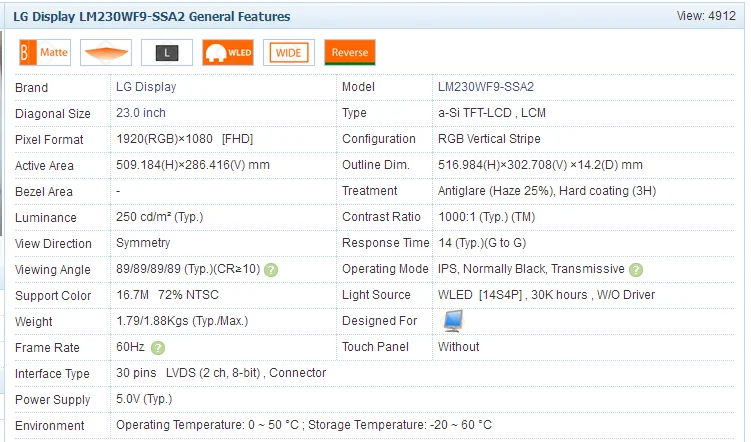Click the 'Power Supply' row label
This screenshot has height=442, width=751.
coord(53,400)
